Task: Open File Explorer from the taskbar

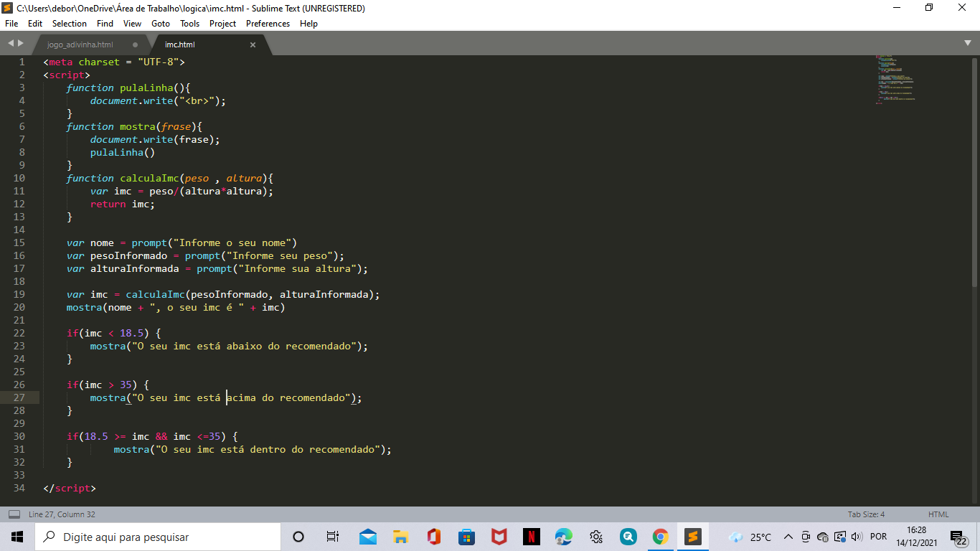Action: point(400,537)
